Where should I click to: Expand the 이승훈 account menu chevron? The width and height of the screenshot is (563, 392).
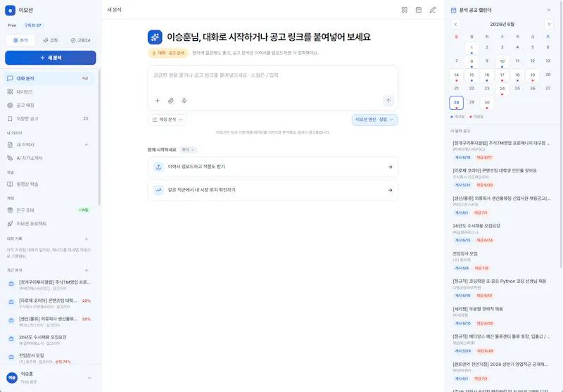pyautogui.click(x=89, y=378)
